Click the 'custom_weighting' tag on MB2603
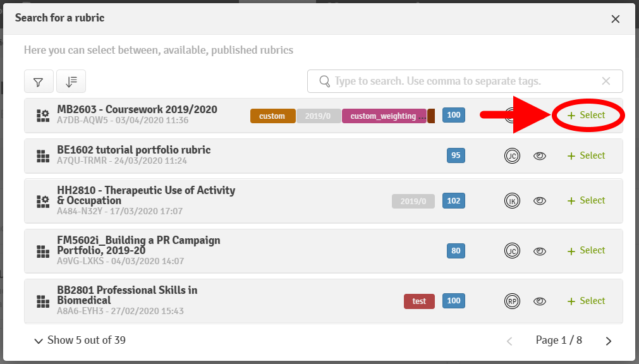This screenshot has height=364, width=639. (x=384, y=116)
